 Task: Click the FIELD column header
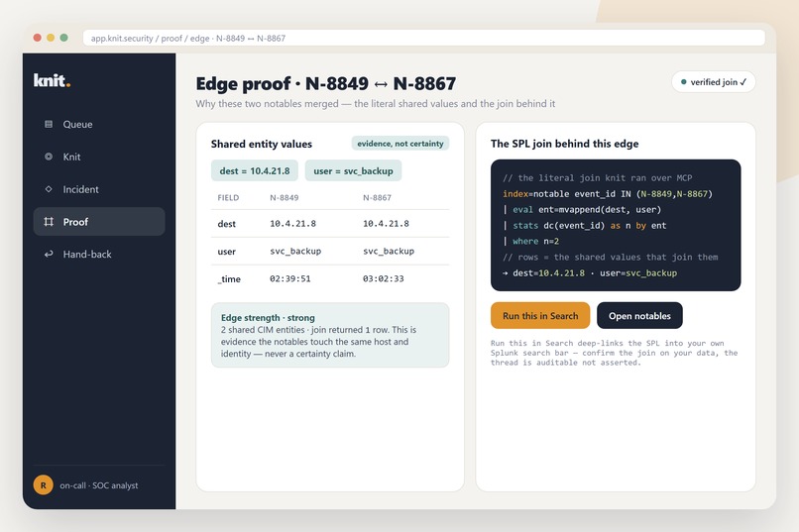[x=228, y=197]
